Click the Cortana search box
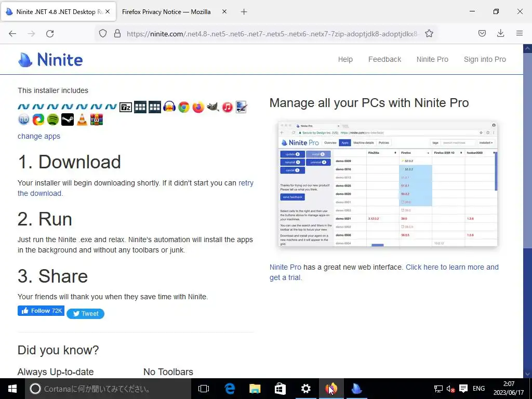 coord(108,389)
